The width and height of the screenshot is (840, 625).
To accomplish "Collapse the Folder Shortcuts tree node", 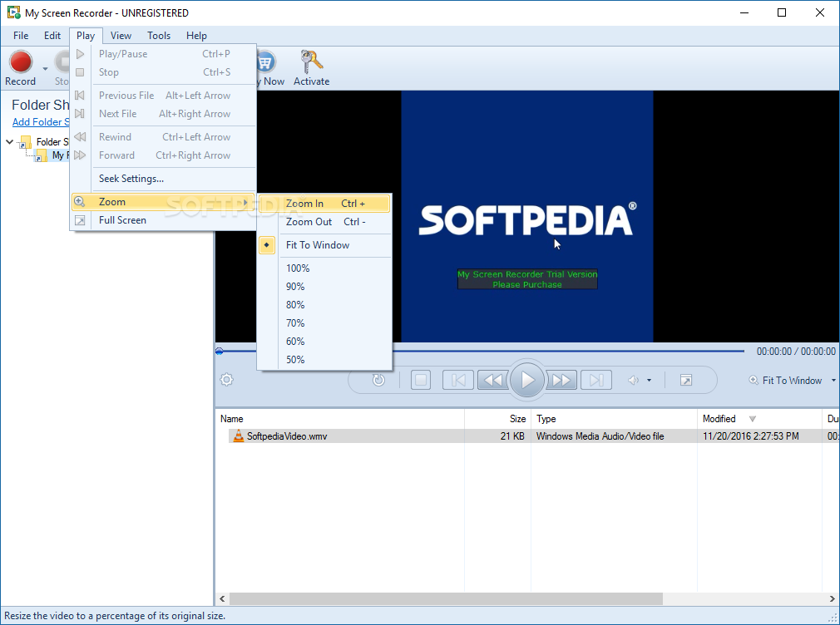I will click(x=10, y=142).
